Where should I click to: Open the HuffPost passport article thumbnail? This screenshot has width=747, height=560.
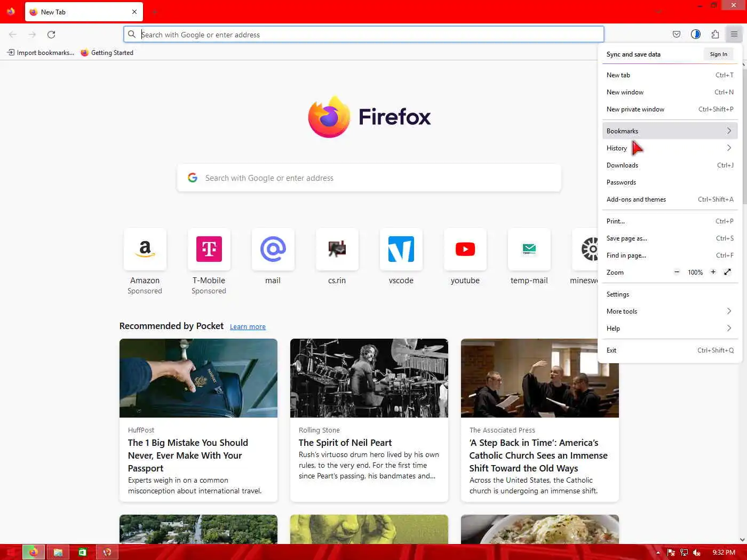198,378
